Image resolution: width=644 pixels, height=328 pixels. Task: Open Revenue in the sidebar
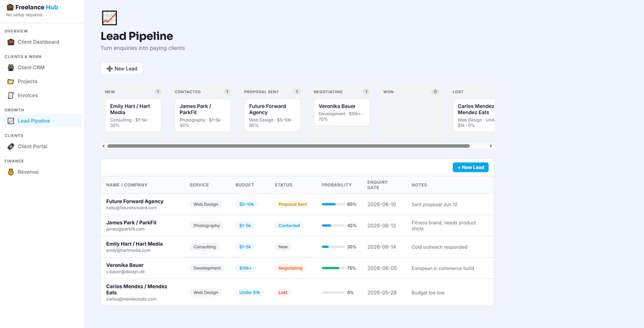click(42, 172)
